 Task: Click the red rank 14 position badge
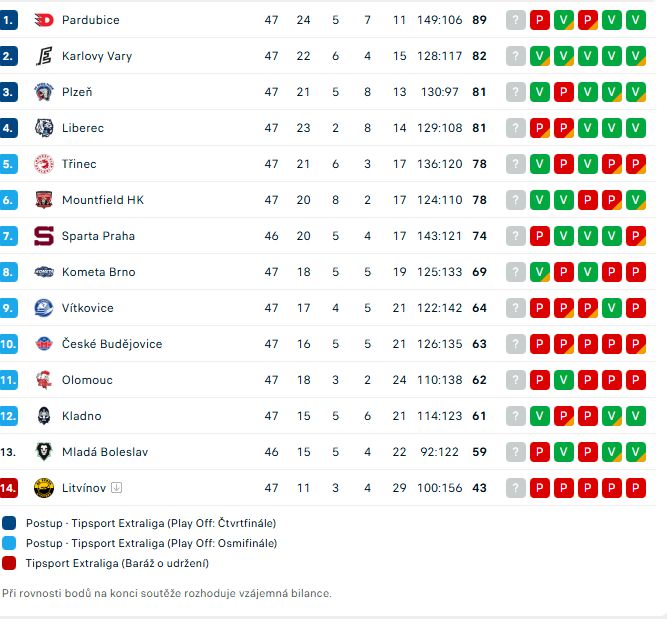tap(9, 488)
